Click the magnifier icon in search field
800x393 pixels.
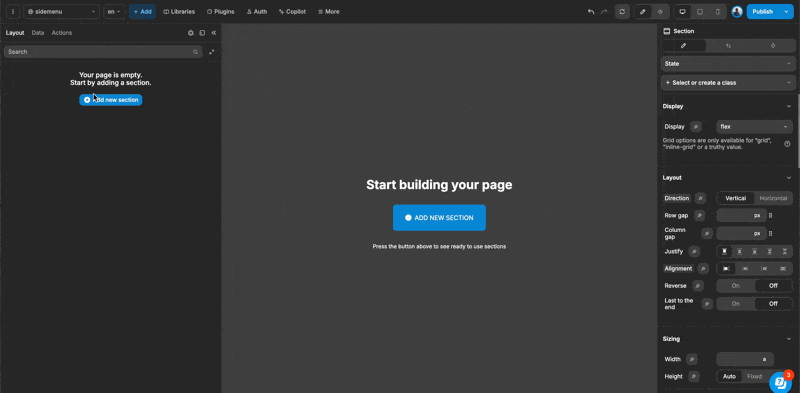pos(195,52)
